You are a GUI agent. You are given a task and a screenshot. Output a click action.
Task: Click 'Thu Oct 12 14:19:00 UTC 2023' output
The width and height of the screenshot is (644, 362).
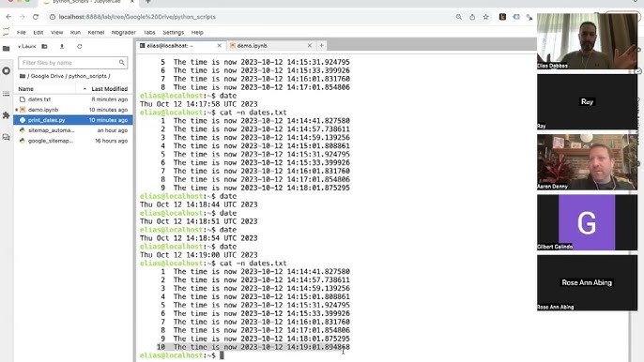pos(199,255)
